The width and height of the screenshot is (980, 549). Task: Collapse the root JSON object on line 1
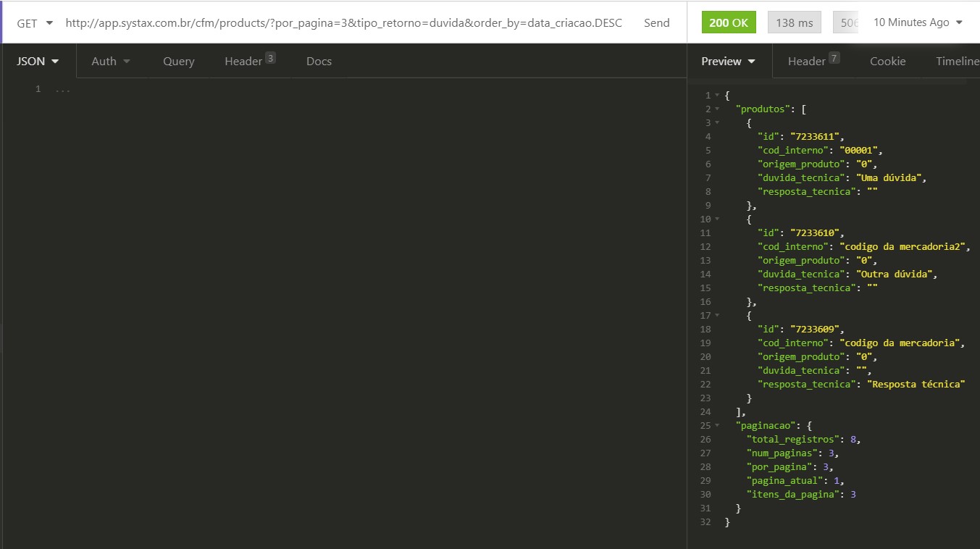pos(717,96)
